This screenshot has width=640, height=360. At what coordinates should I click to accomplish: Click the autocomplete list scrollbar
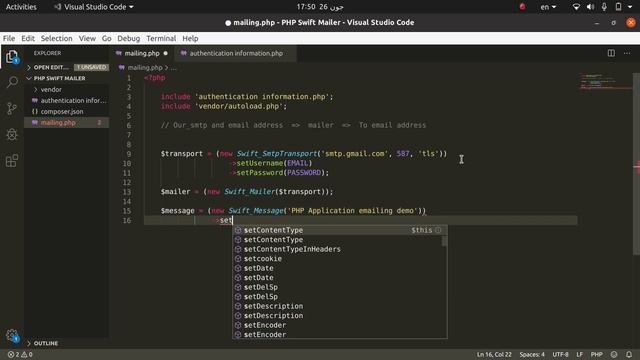(444, 241)
